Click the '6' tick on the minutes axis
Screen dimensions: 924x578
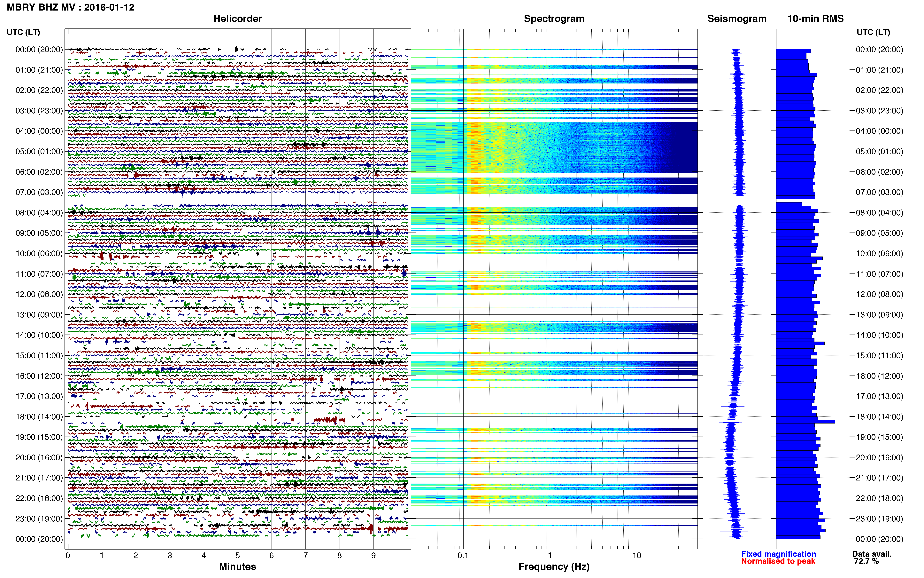click(272, 555)
